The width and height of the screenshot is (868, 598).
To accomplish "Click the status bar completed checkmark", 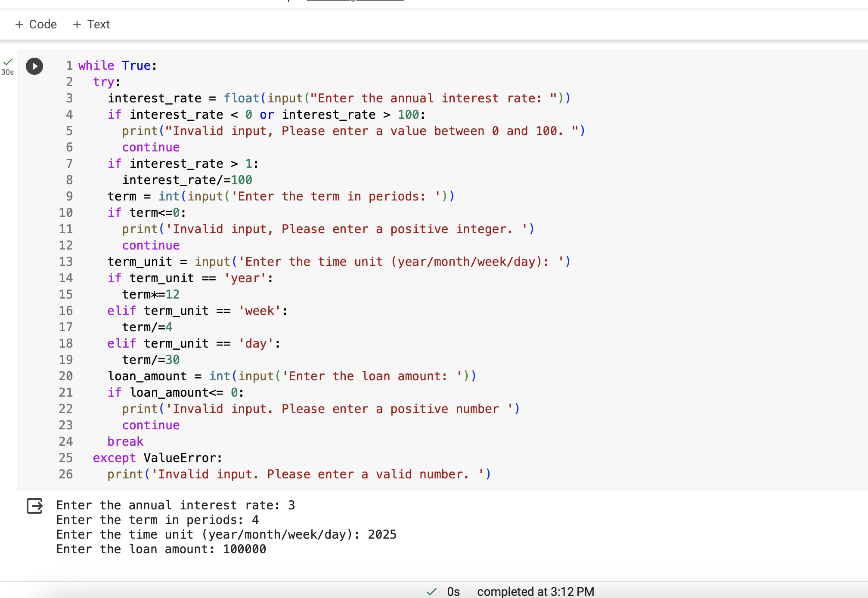I will (431, 592).
